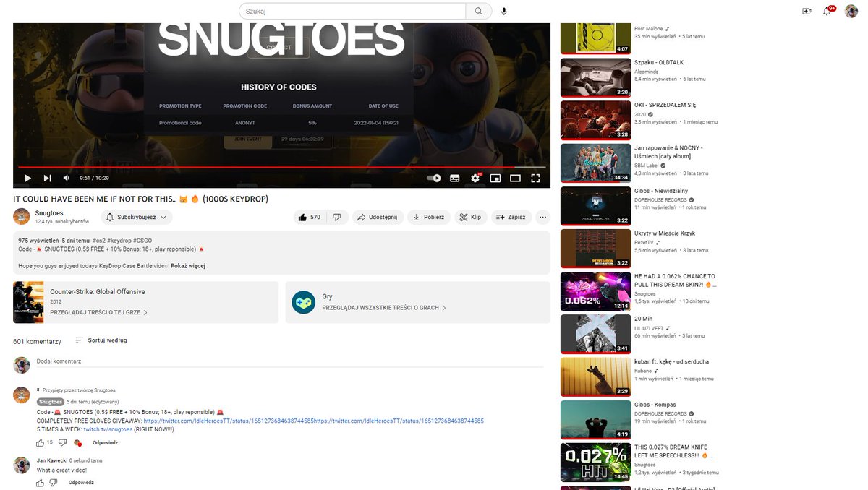The width and height of the screenshot is (868, 490).
Task: Click the Pobierz download button
Action: pyautogui.click(x=429, y=217)
